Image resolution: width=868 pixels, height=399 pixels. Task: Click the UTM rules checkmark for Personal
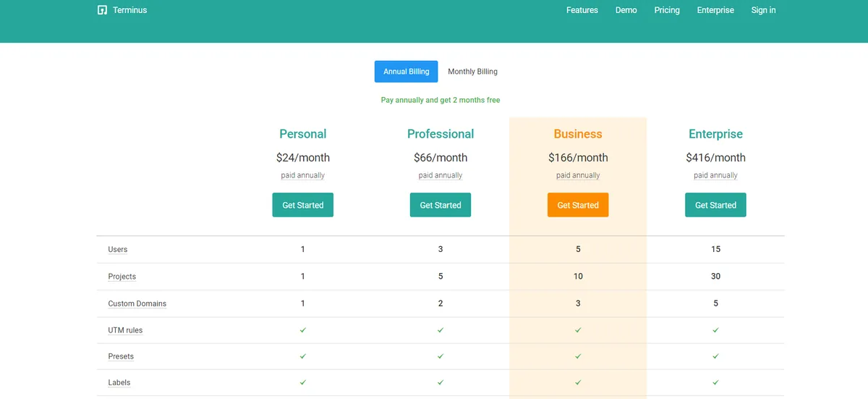point(302,330)
